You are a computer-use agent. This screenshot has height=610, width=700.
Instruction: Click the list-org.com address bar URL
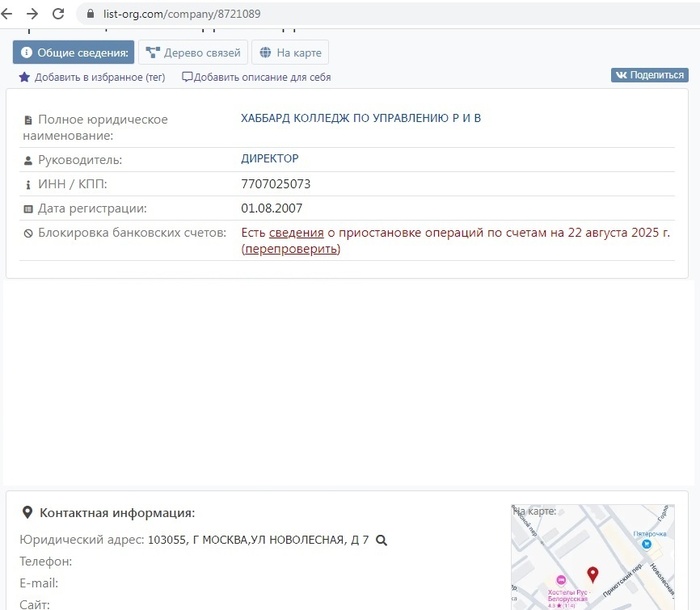coord(182,14)
